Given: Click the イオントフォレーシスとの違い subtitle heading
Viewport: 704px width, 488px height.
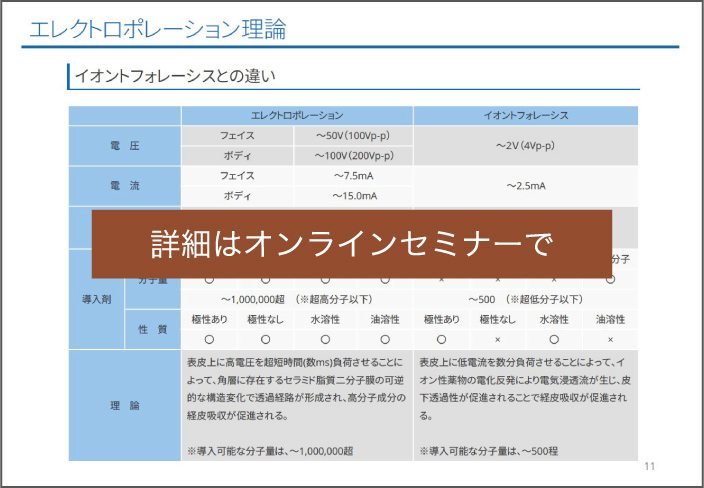Looking at the screenshot, I should point(169,75).
